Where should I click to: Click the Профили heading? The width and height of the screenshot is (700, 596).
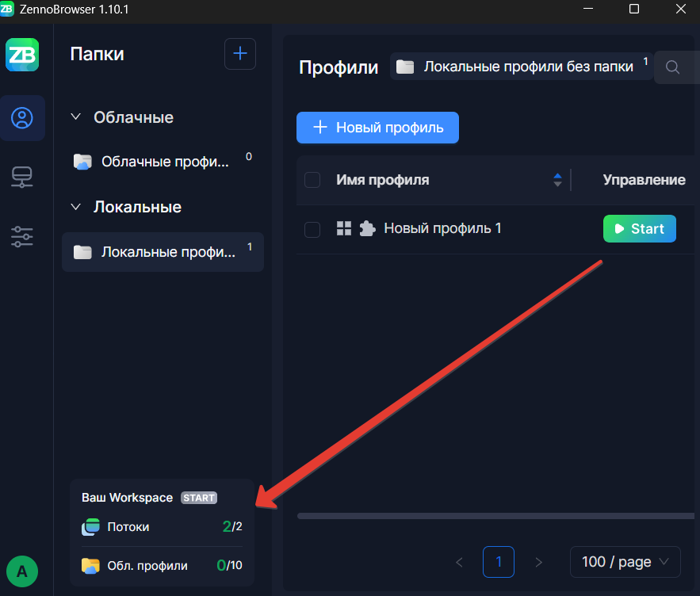pos(339,67)
